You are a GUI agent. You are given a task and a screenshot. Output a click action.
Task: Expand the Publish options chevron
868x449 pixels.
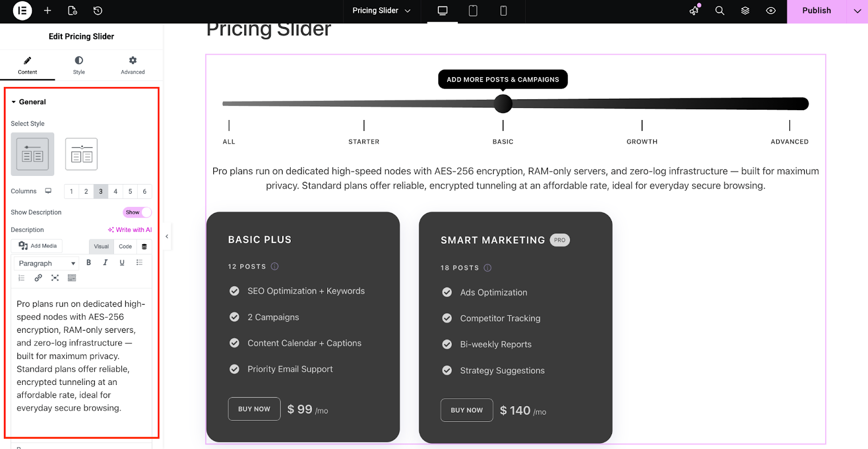coord(857,11)
